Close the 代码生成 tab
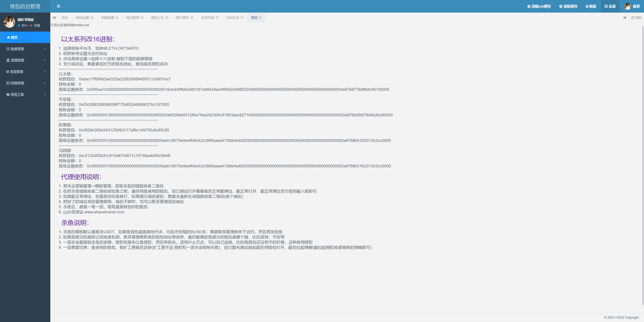644x322 pixels. 242,17
